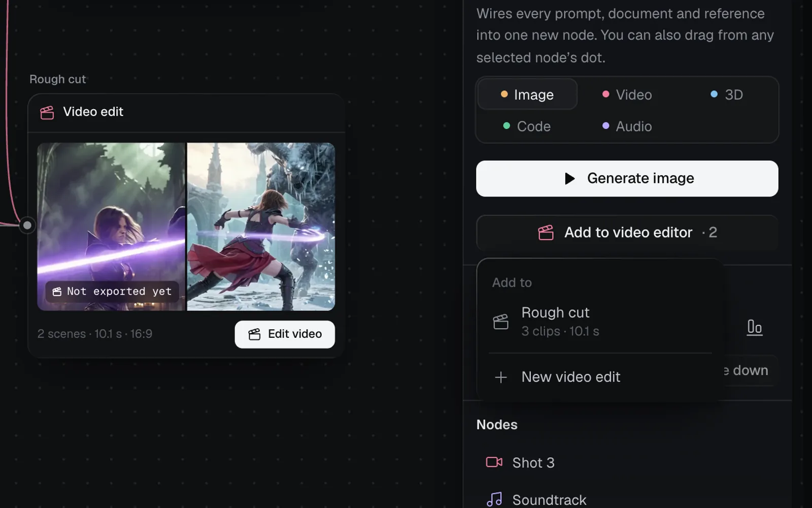Click the Nodes section heading

coord(497,425)
